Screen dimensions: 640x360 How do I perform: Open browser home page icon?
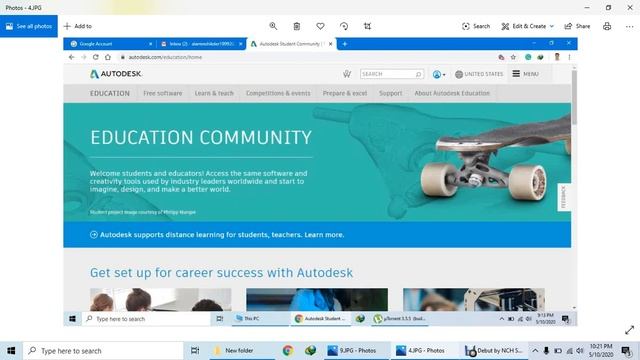(108, 57)
